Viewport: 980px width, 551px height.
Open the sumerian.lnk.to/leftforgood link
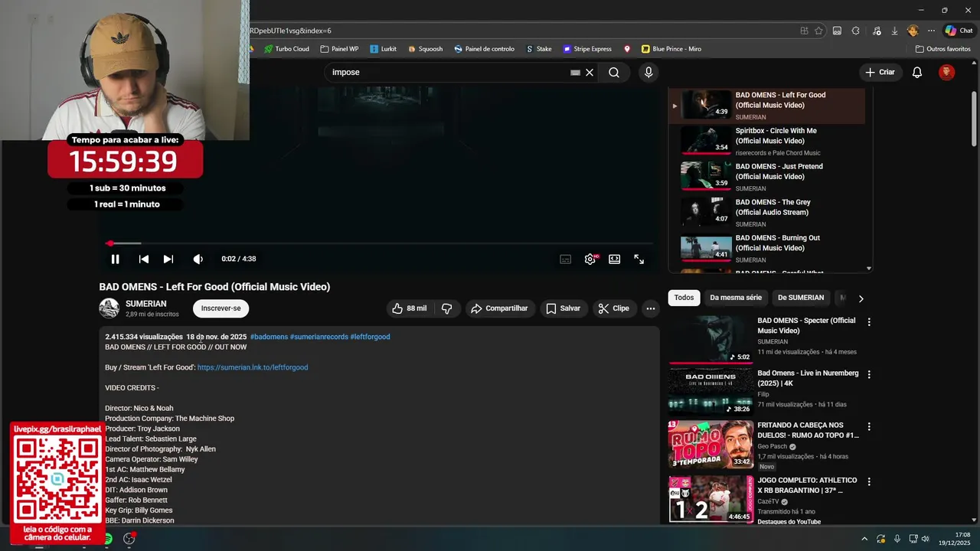point(253,367)
